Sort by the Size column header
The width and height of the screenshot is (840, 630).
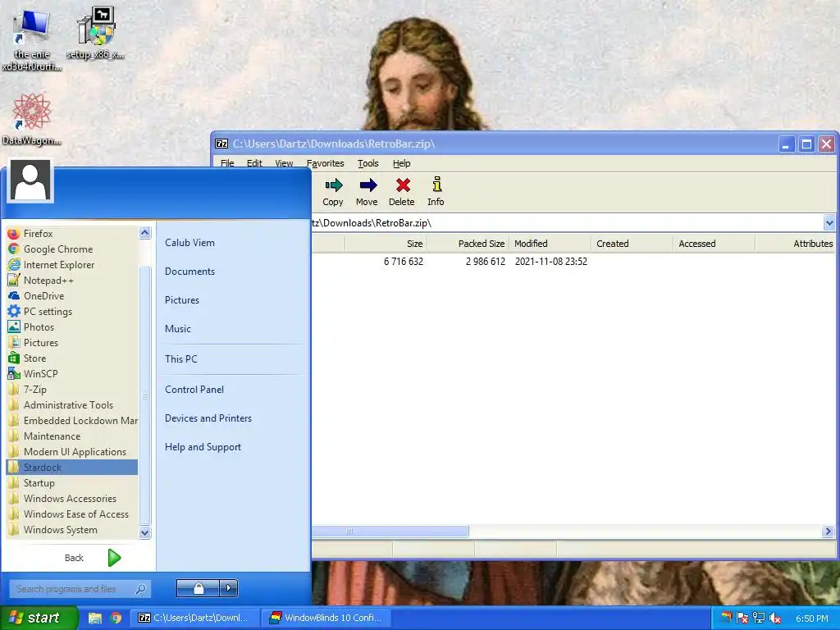pos(386,244)
